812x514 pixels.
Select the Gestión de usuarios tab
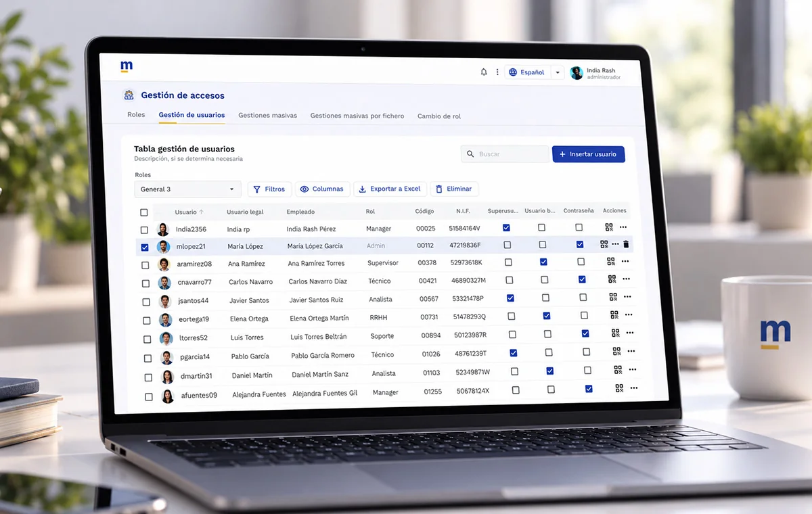pos(191,115)
